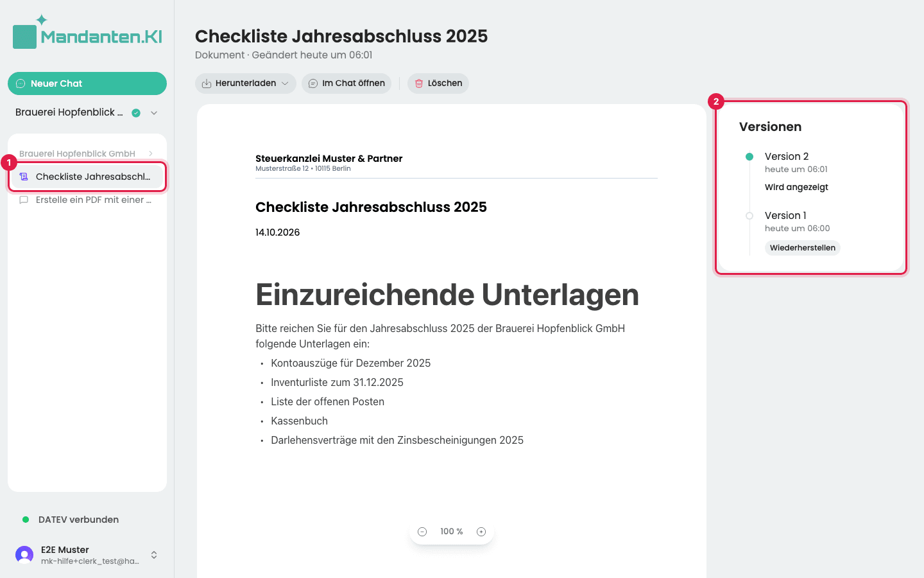
Task: Click the Einzureichende Unterlagen heading
Action: [447, 295]
